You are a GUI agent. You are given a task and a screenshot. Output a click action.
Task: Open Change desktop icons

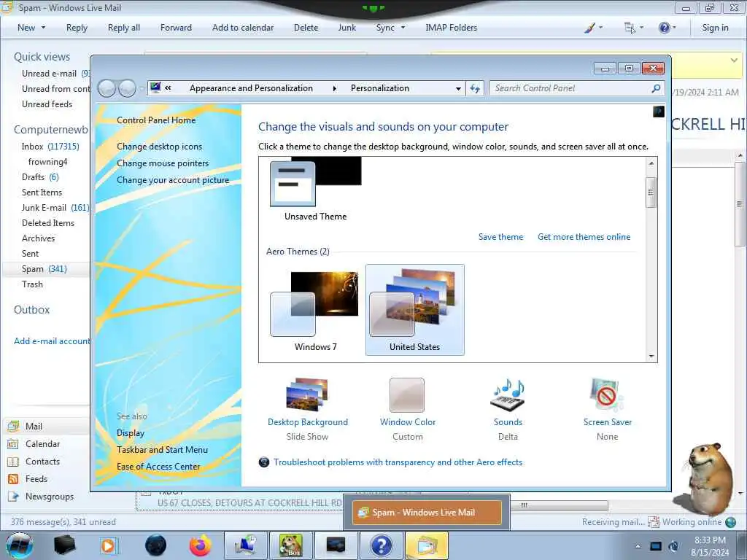tap(159, 146)
